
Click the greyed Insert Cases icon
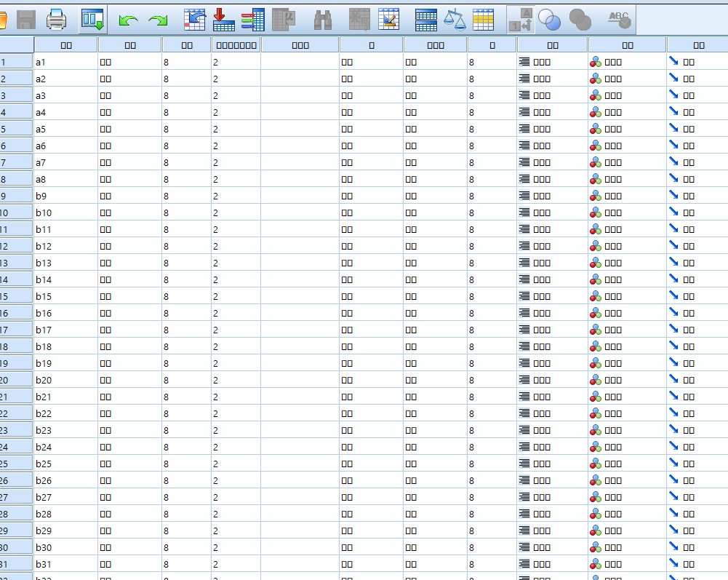tap(359, 20)
